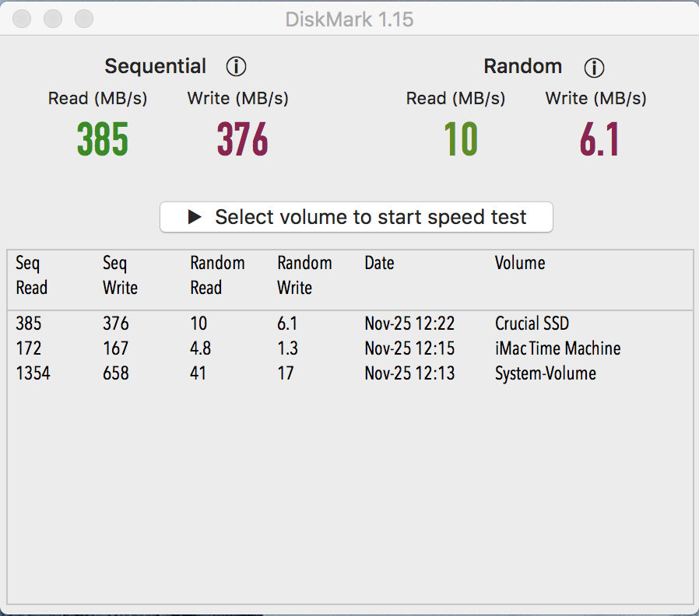
Task: Click the 4.8 random read cell
Action: (201, 348)
